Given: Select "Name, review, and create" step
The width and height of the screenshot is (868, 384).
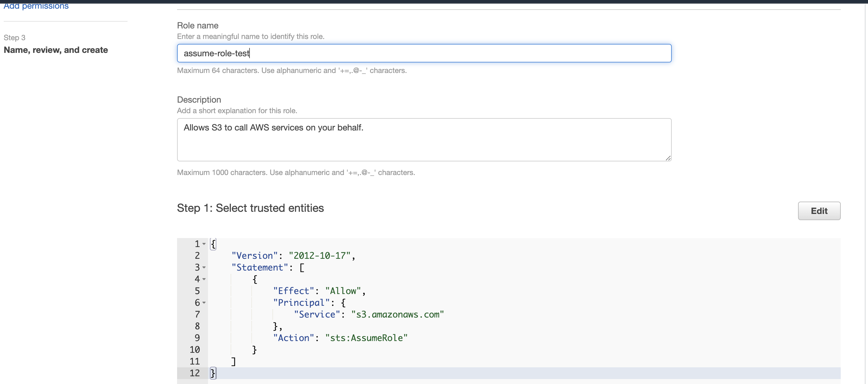Looking at the screenshot, I should (56, 50).
